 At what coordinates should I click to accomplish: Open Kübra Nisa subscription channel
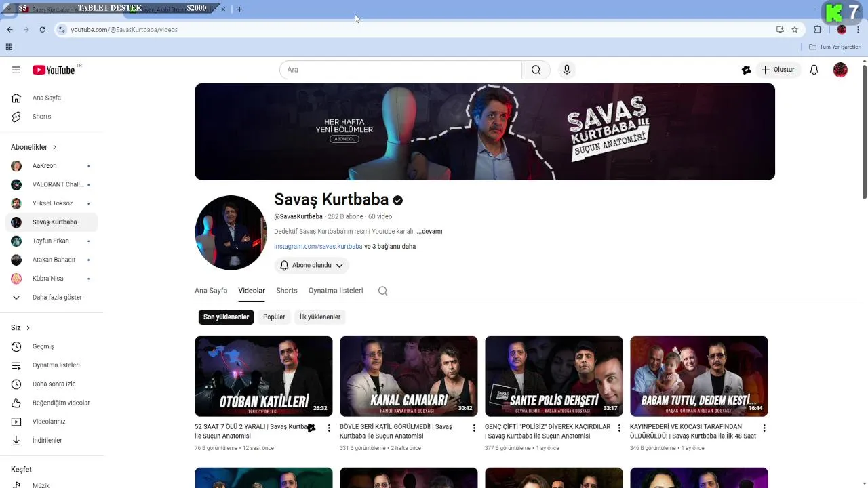(52, 279)
